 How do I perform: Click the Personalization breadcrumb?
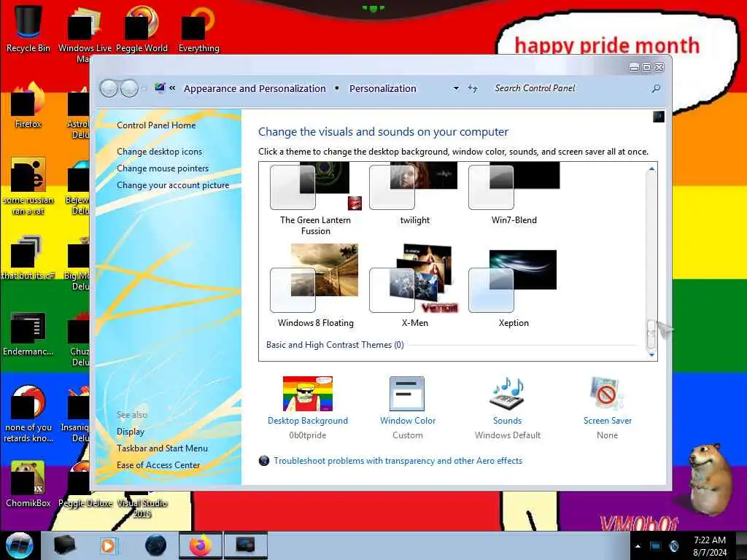(x=382, y=88)
